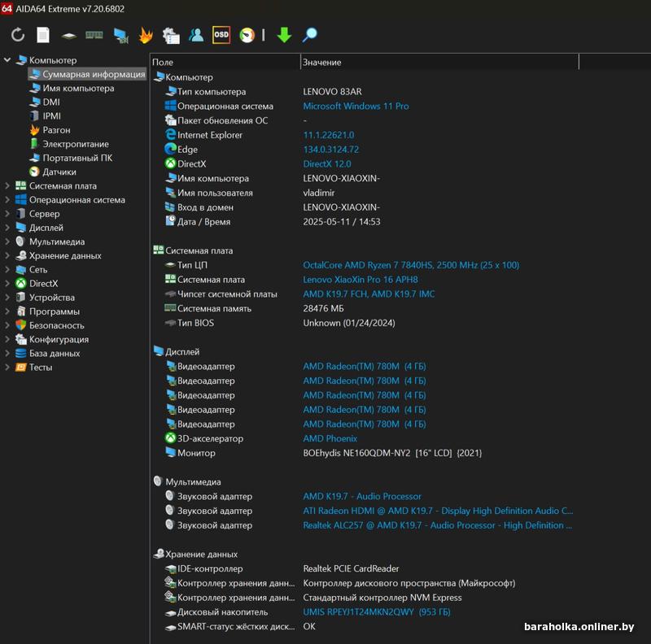651x644 pixels.
Task: Select Имя компьютера in sidebar tree
Action: [x=78, y=89]
